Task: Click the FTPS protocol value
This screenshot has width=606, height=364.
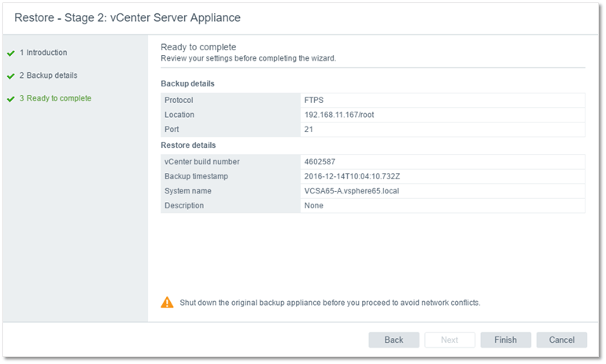Action: click(x=313, y=100)
